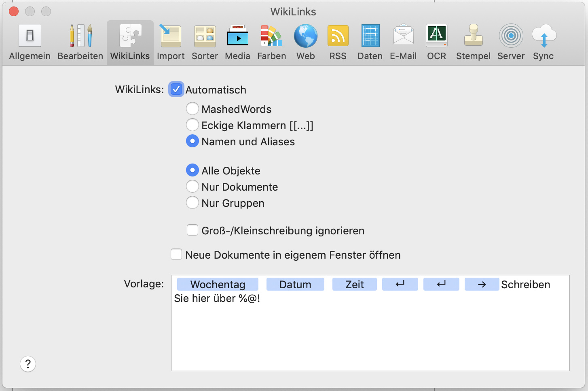Click the Wochentag token in Vorlage
The width and height of the screenshot is (588, 391).
[x=218, y=285]
